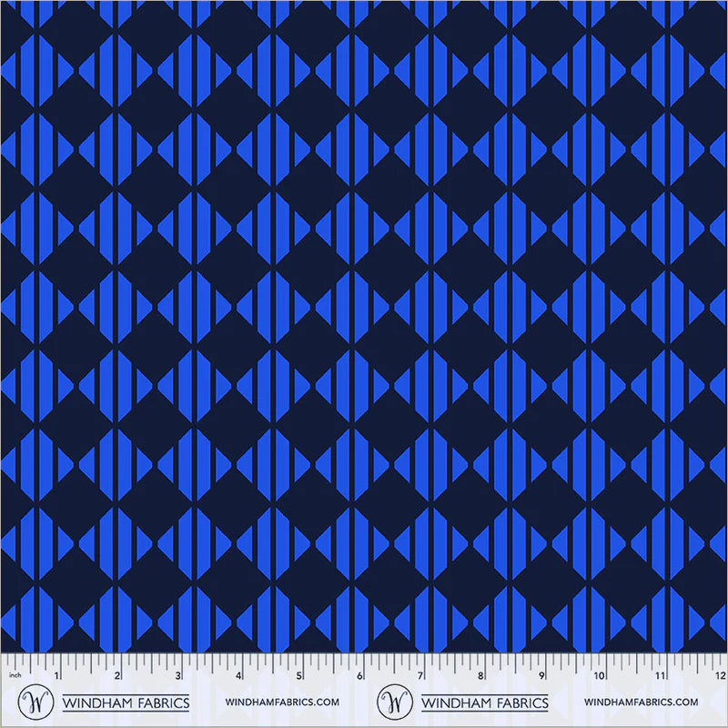Viewport: 728px width, 728px height.
Task: Click the ruler number 6
Action: (359, 675)
